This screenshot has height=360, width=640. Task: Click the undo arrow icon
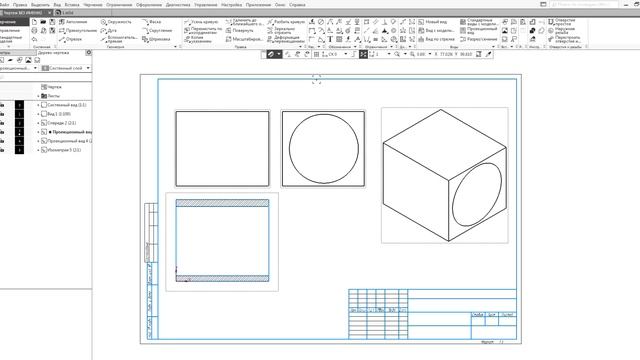tap(34, 39)
